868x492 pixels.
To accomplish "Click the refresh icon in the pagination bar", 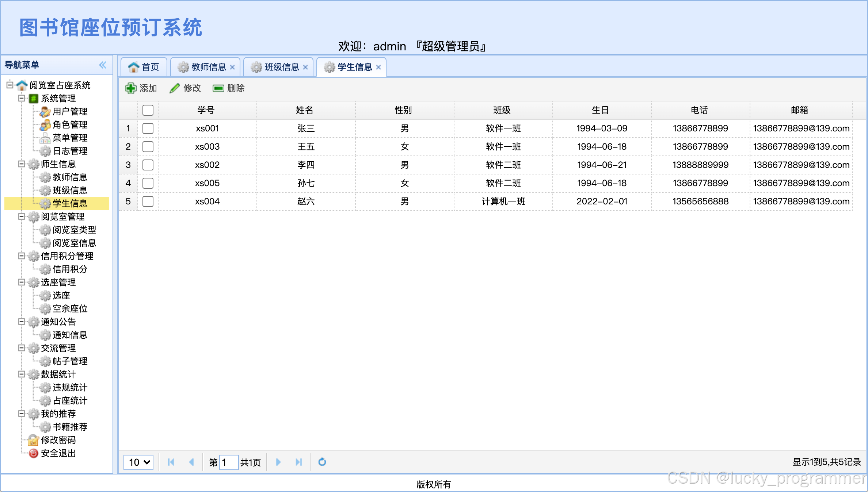I will pyautogui.click(x=322, y=462).
